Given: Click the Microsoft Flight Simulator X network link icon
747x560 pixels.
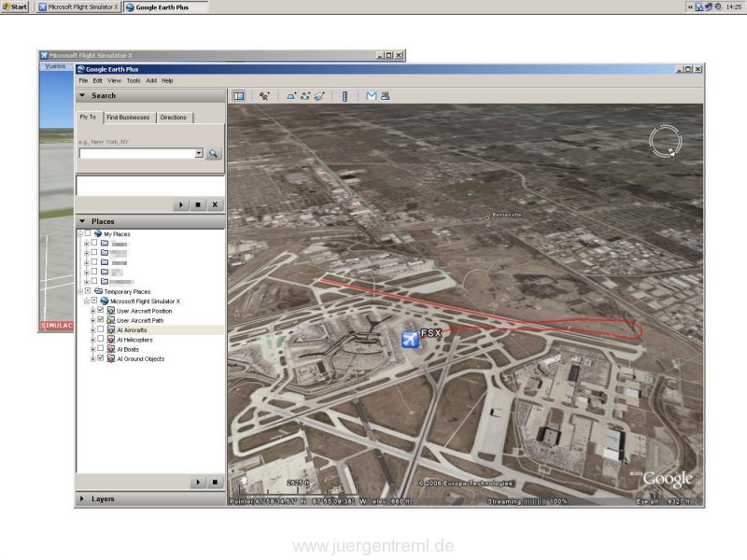Looking at the screenshot, I should 105,301.
